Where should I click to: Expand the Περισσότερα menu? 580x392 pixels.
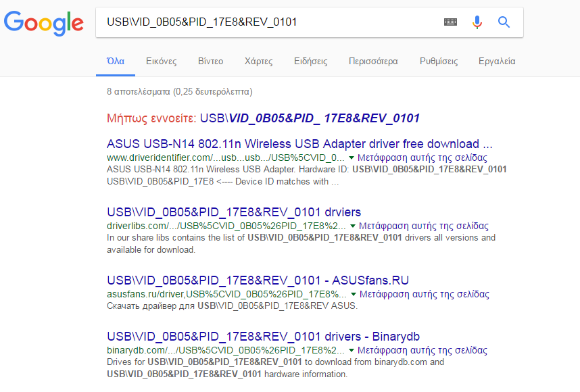click(373, 61)
